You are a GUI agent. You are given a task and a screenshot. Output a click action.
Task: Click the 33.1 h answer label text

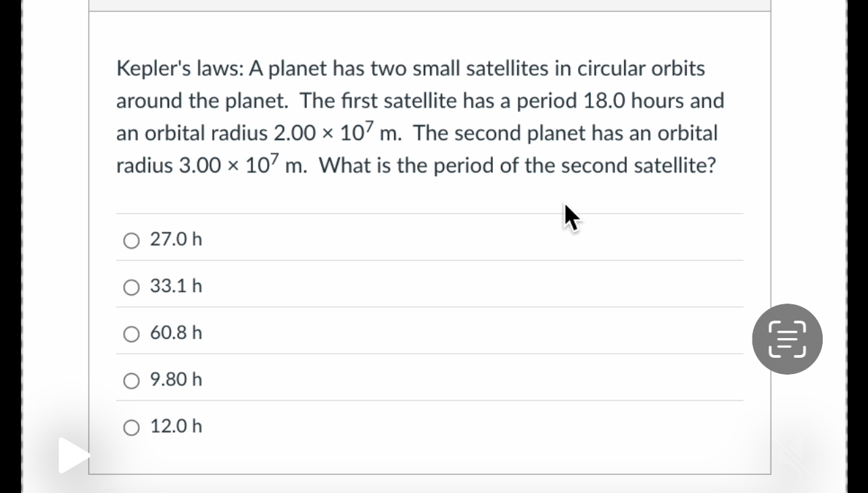coord(176,285)
